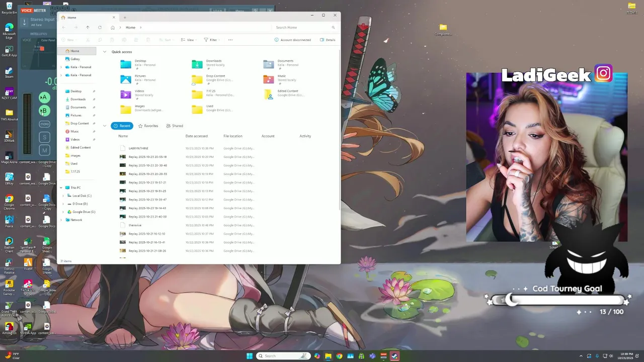Collapse the Recent files section chevron
The height and width of the screenshot is (362, 644).
pos(105,126)
